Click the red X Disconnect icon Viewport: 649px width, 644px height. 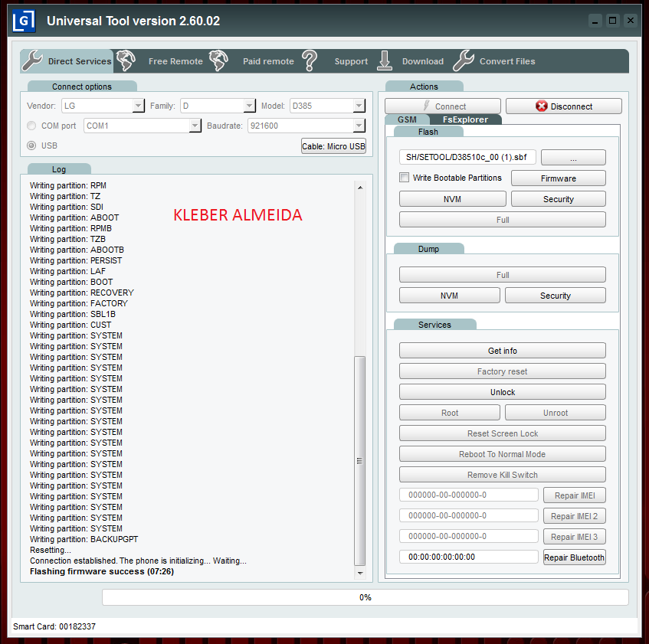point(542,106)
